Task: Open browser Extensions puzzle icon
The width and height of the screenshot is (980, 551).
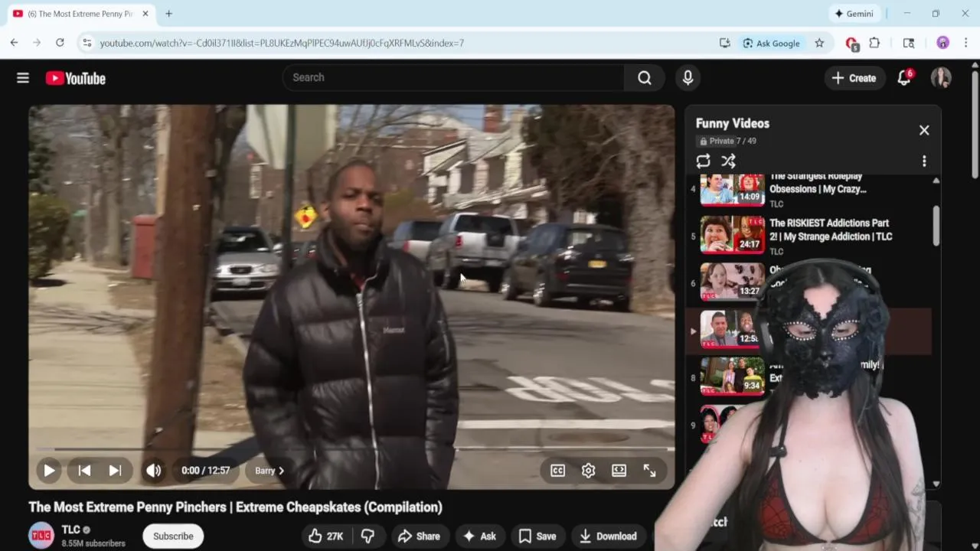Action: (874, 43)
